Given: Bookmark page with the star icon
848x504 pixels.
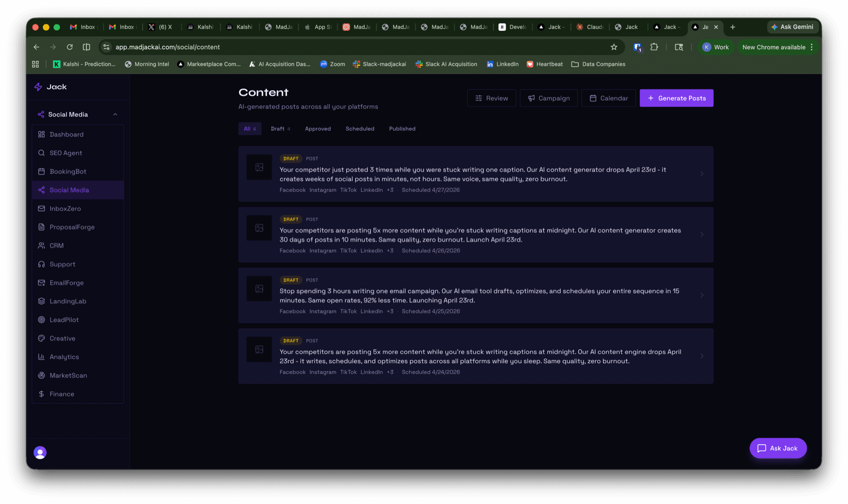Looking at the screenshot, I should (614, 47).
